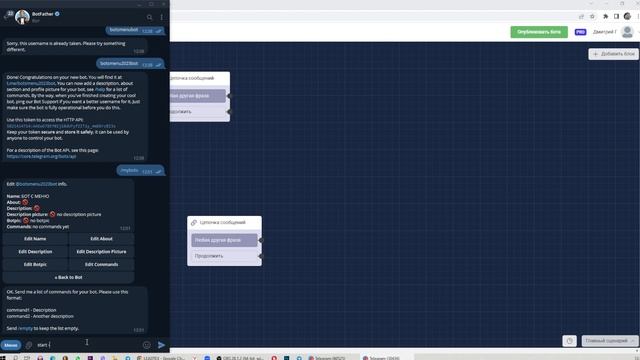This screenshot has width=640, height=360.
Task: Switch to Google Chrome taskbar window
Action: (162, 358)
